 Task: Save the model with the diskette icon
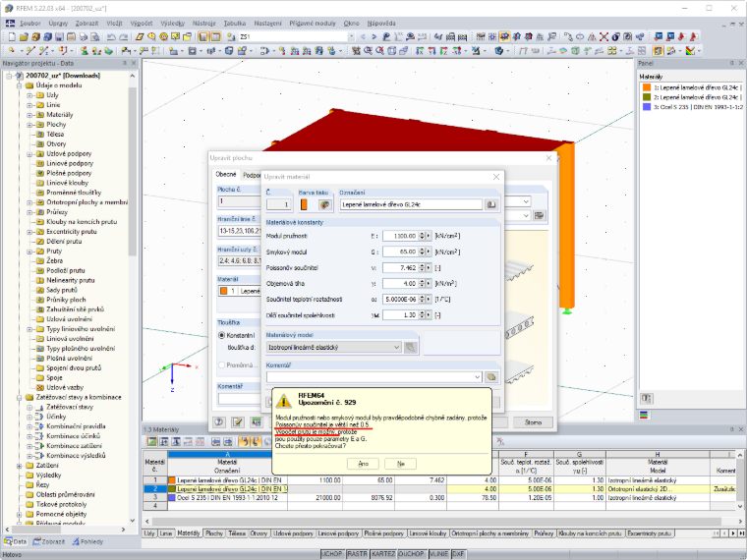[x=59, y=36]
